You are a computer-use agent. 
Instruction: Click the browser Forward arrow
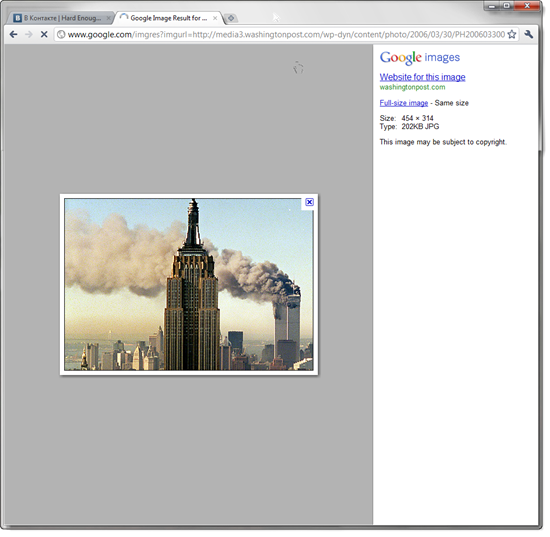tap(29, 34)
